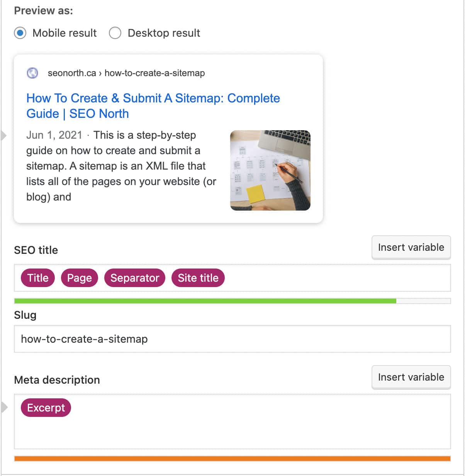
Task: Select the Mobile result radio button
Action: click(20, 33)
